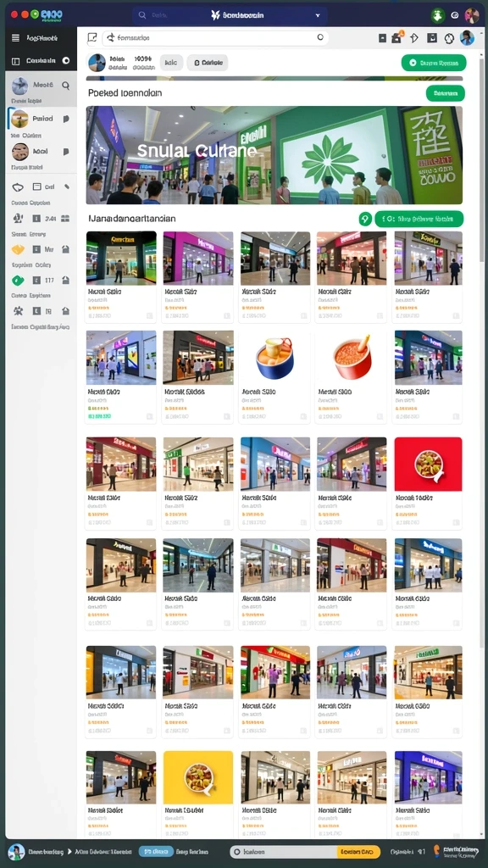Image resolution: width=488 pixels, height=868 pixels.
Task: Open the banner with the green leaf logo
Action: [274, 155]
